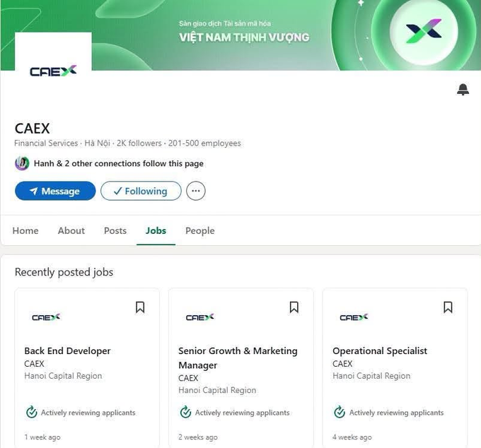This screenshot has height=448, width=481.
Task: Click actively reviewing icon on Senior Growth card
Action: pos(185,412)
